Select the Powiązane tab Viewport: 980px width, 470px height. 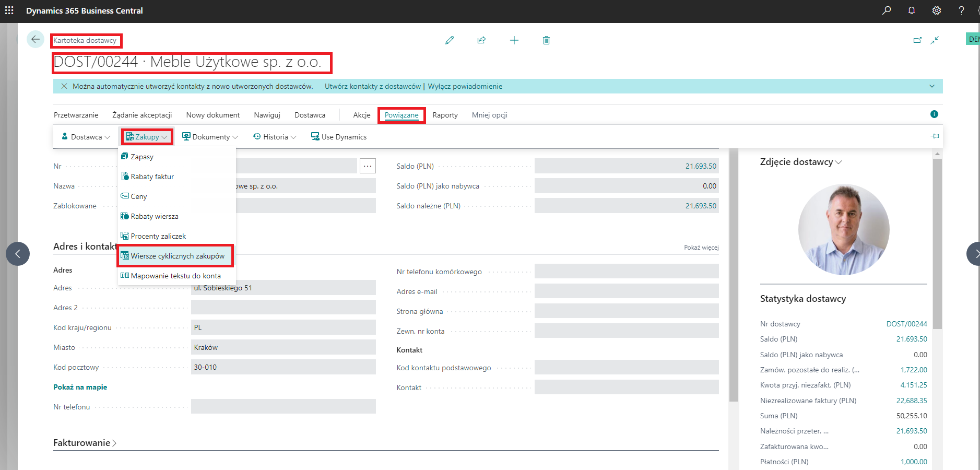pyautogui.click(x=402, y=115)
